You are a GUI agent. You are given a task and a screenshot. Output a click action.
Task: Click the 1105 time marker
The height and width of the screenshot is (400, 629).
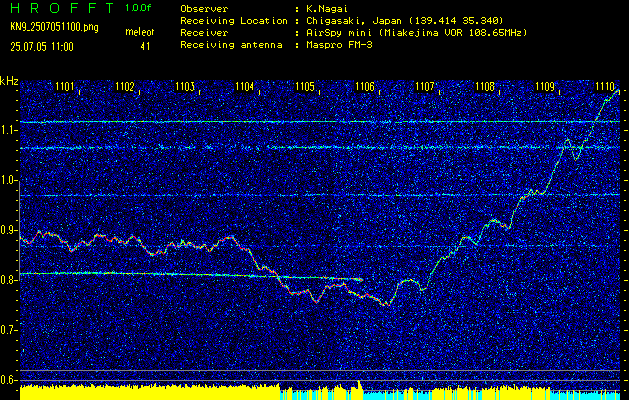tap(304, 86)
